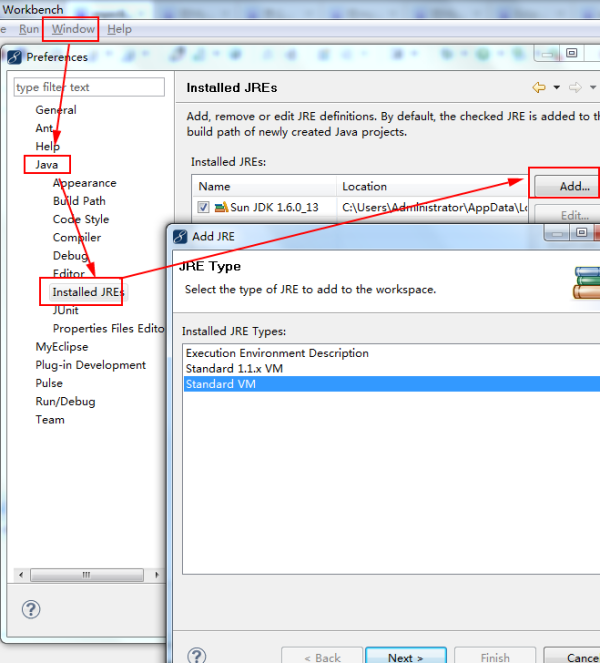Click Next > in Add JRE

[x=405, y=656]
